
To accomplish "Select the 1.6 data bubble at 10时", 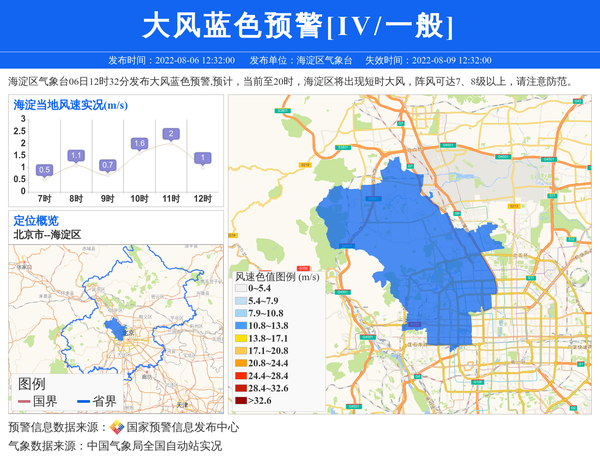I will tap(139, 144).
